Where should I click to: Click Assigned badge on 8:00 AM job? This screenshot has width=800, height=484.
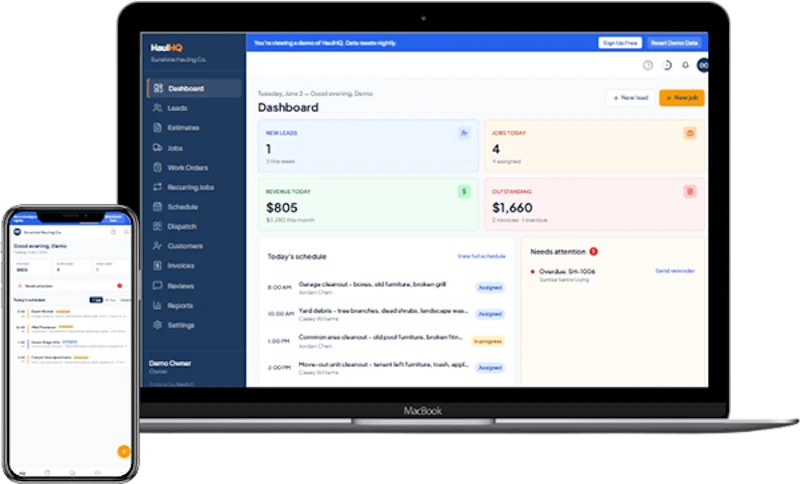(x=490, y=288)
